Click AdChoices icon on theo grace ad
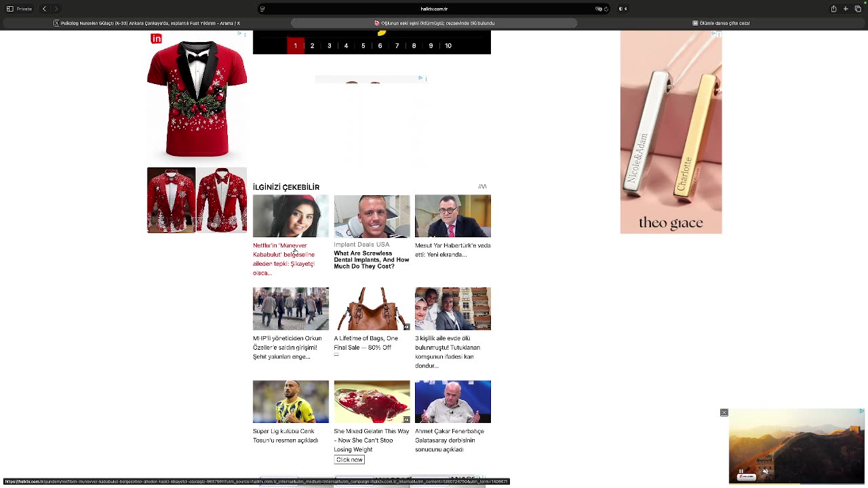 coord(714,33)
